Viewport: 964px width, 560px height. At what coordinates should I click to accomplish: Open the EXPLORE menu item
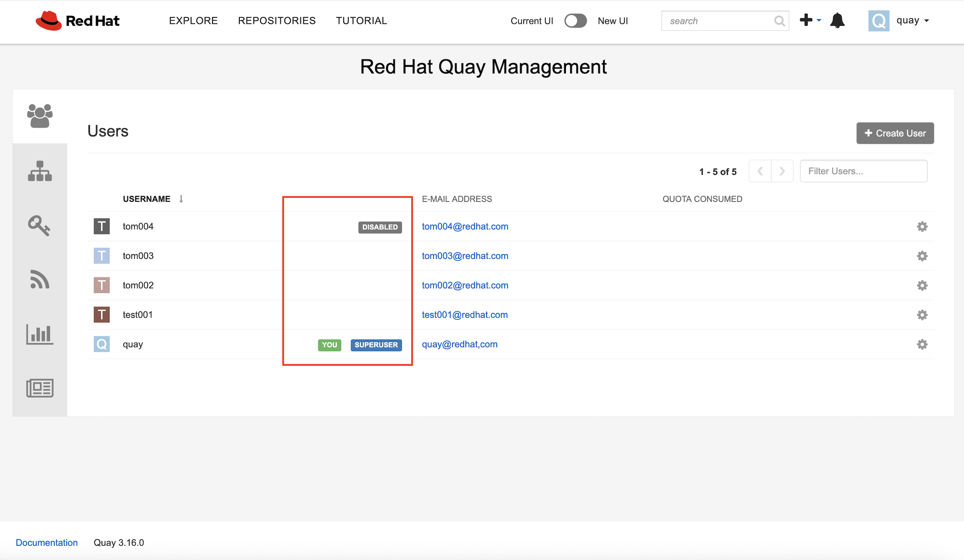[x=193, y=21]
